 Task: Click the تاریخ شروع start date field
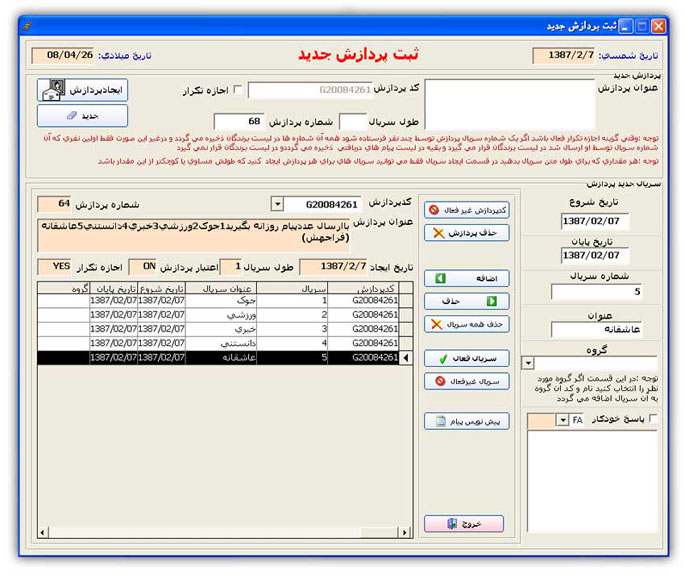[x=595, y=221]
